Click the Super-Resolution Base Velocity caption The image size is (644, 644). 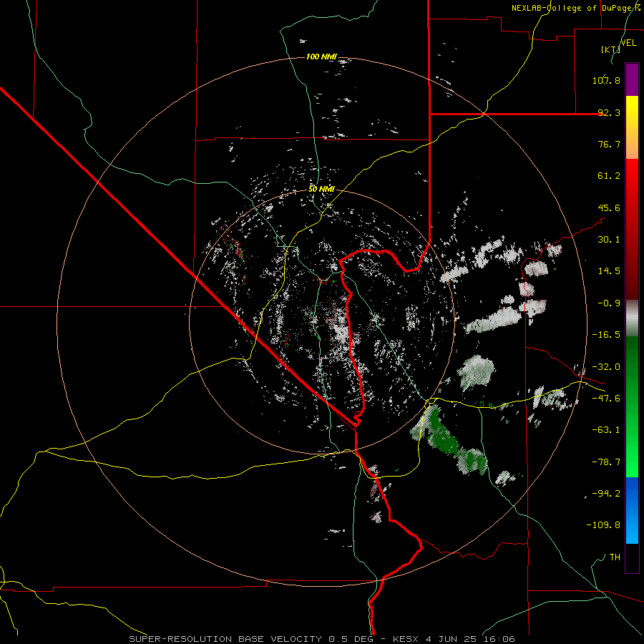pyautogui.click(x=321, y=639)
